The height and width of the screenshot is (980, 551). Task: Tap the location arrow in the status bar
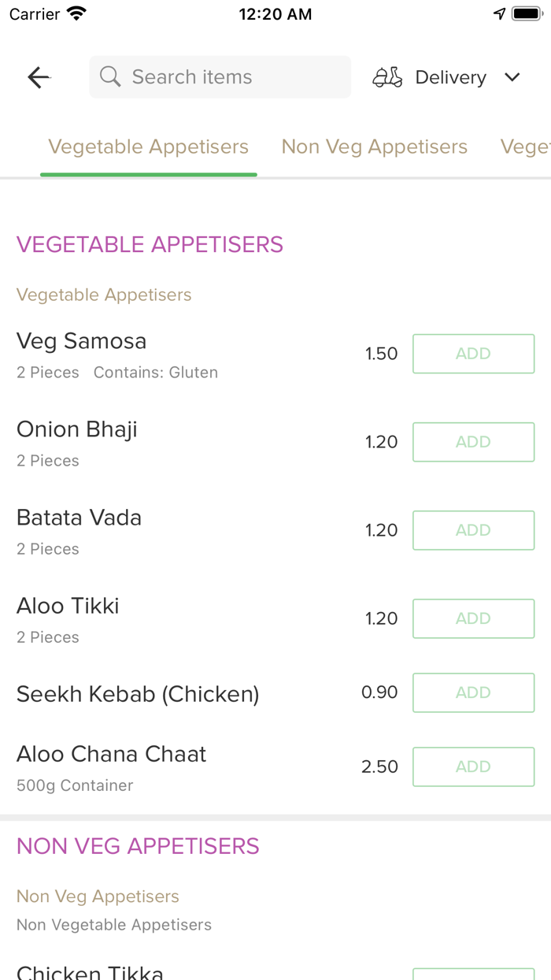pos(499,14)
